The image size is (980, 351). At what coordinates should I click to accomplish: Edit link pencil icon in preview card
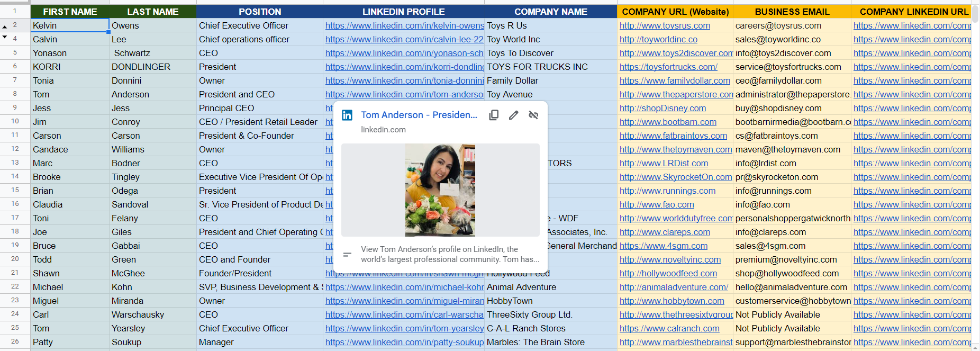pos(513,115)
